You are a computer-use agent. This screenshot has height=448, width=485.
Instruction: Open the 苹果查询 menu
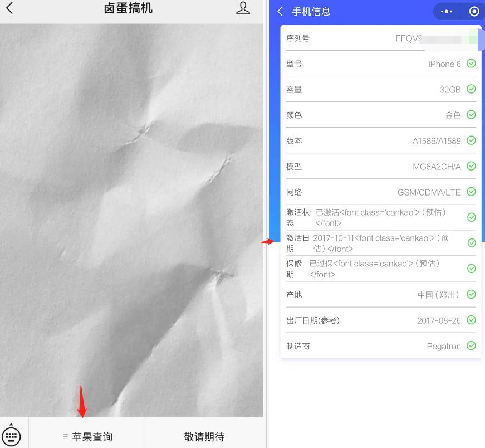click(87, 436)
